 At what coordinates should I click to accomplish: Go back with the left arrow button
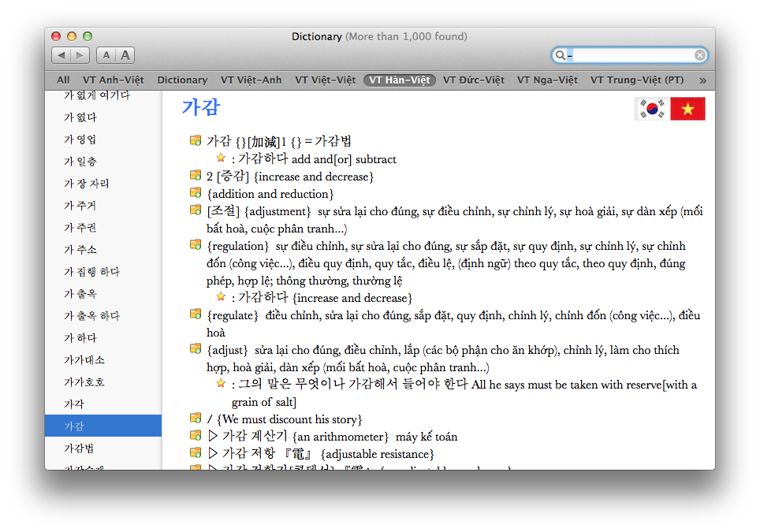61,55
